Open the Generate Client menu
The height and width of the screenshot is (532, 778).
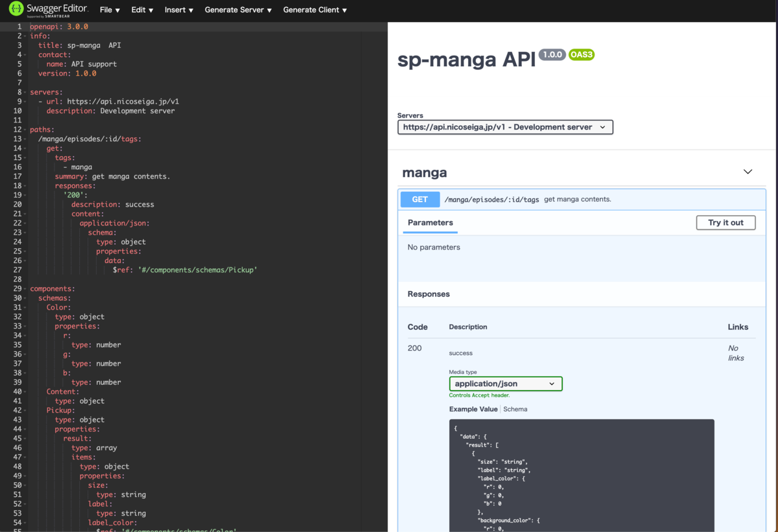point(315,10)
